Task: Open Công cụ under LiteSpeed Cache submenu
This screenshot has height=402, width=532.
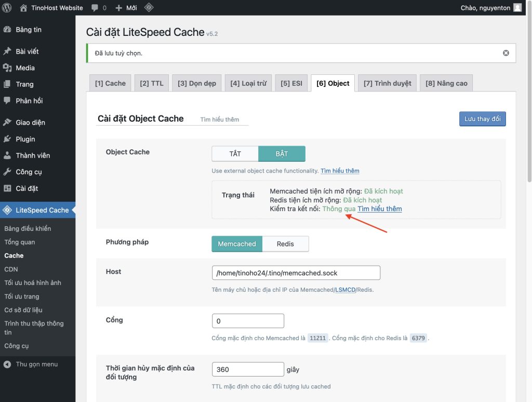Action: coord(17,346)
